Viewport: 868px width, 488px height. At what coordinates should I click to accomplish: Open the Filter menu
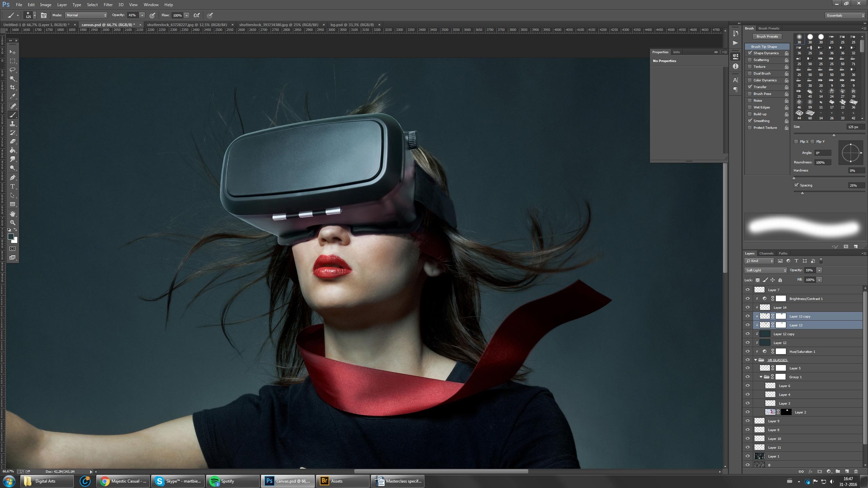coord(108,5)
